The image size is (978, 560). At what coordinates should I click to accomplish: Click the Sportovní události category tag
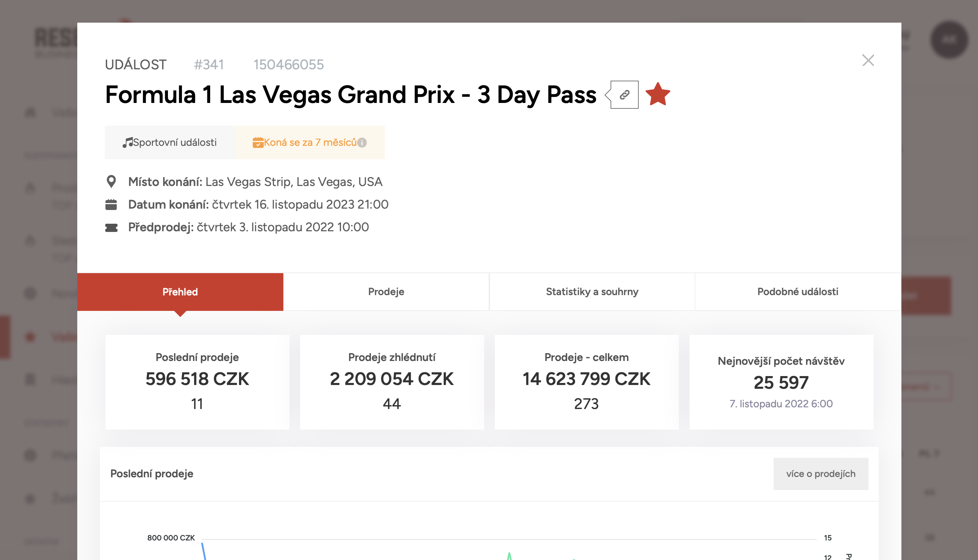coord(169,143)
